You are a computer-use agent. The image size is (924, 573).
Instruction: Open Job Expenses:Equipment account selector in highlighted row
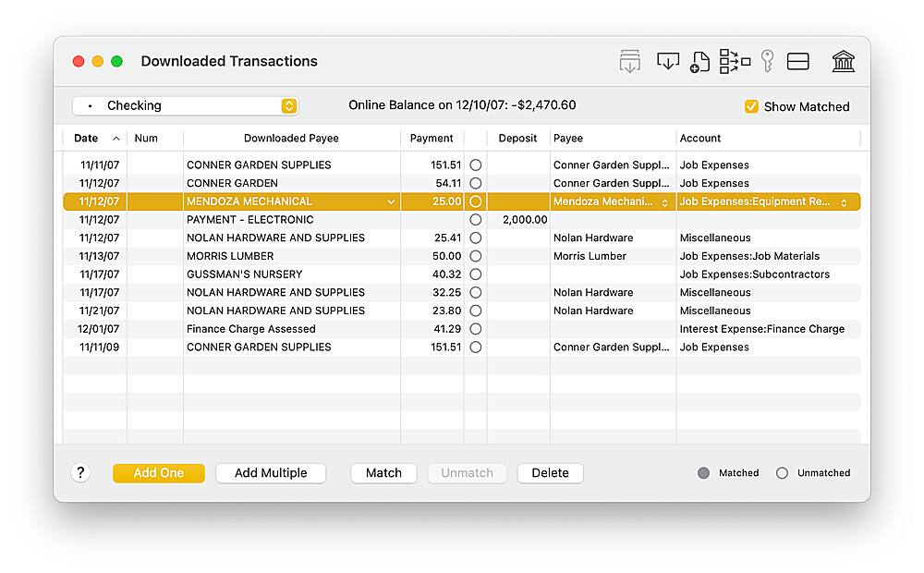pos(844,201)
